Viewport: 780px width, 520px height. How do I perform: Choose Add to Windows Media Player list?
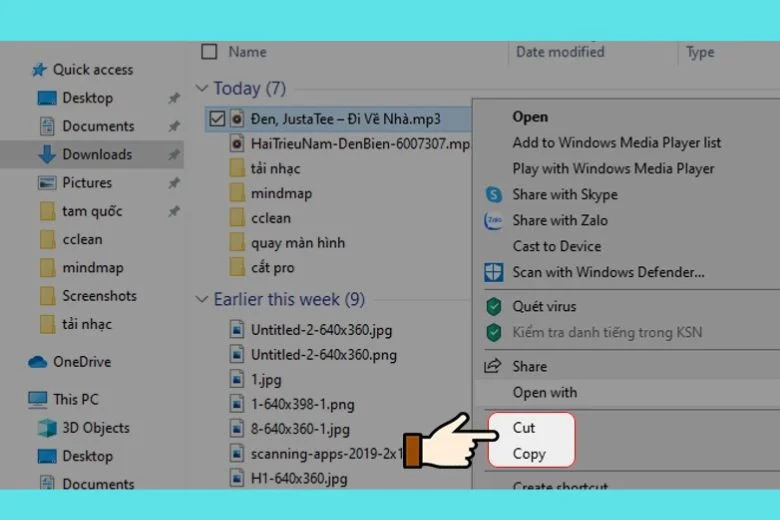617,143
